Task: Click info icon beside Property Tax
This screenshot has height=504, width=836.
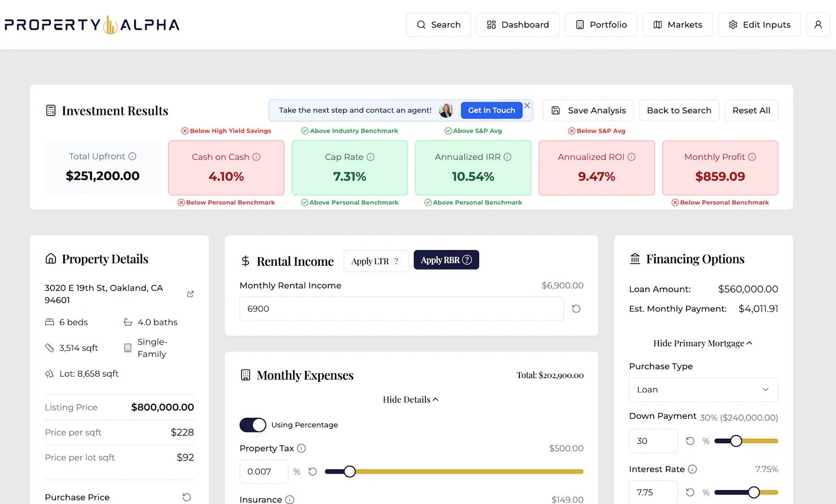Action: coord(301,448)
